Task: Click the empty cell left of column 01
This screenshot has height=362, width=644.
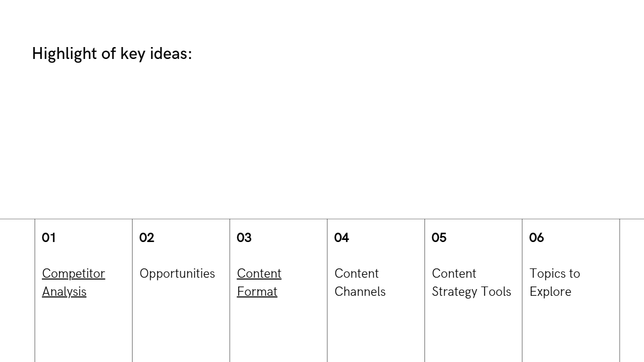Action: [x=17, y=290]
